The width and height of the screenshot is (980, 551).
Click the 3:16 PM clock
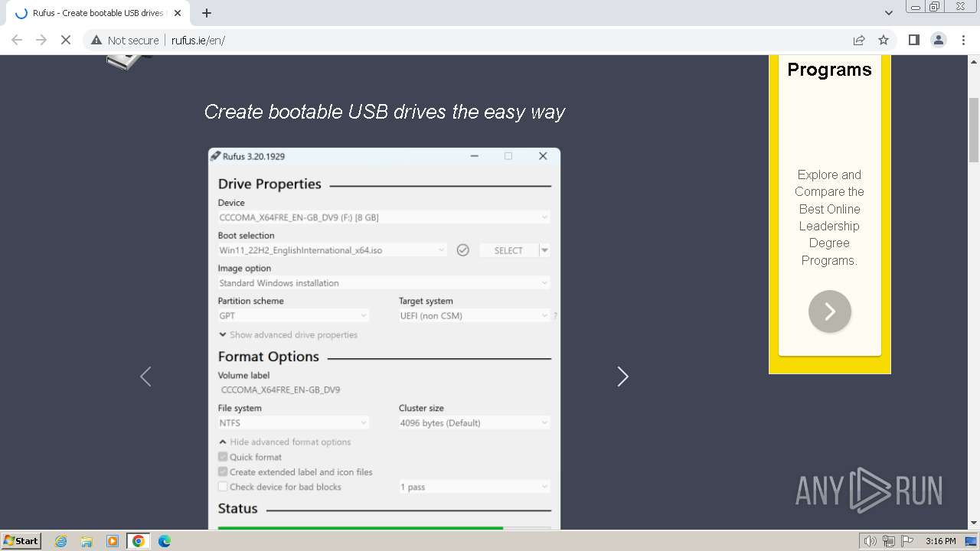click(940, 541)
